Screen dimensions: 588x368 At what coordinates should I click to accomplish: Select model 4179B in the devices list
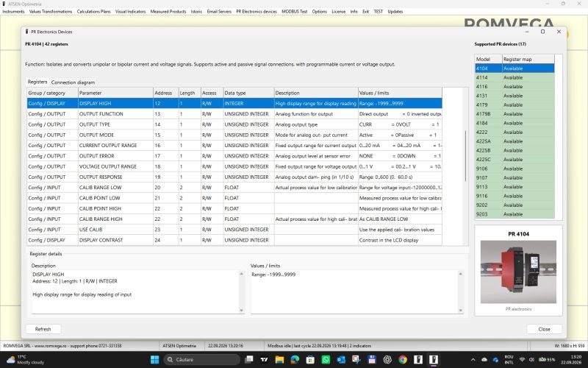point(514,114)
